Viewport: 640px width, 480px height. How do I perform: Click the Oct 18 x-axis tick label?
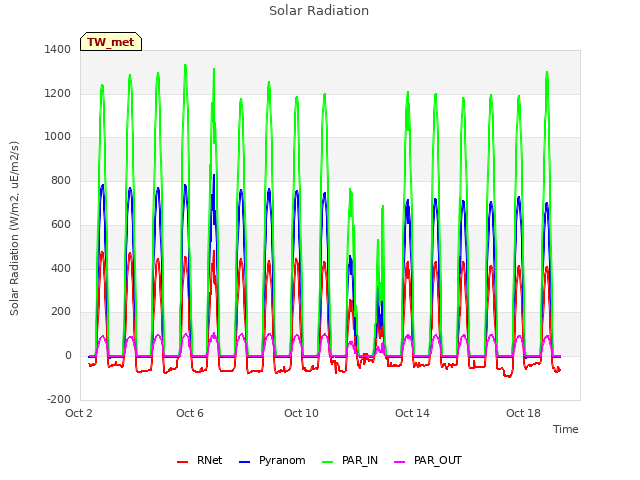pyautogui.click(x=523, y=413)
